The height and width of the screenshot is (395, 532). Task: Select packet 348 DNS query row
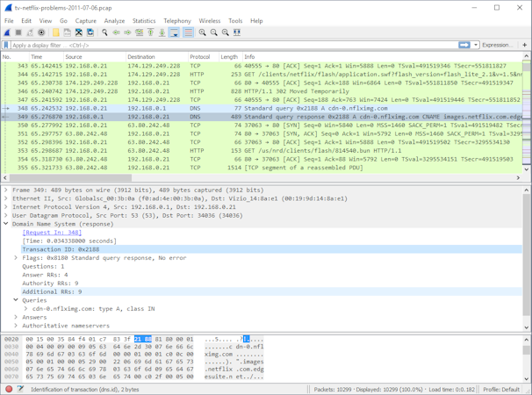point(262,108)
